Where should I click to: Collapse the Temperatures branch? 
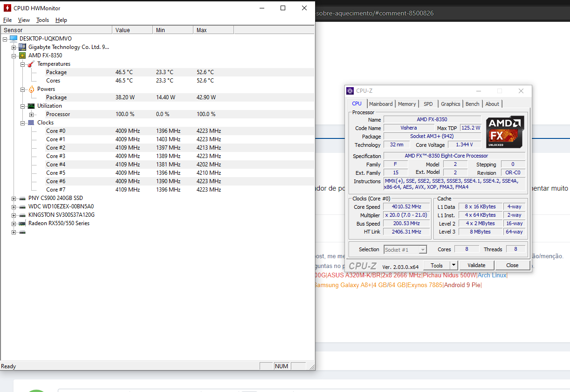(x=22, y=64)
